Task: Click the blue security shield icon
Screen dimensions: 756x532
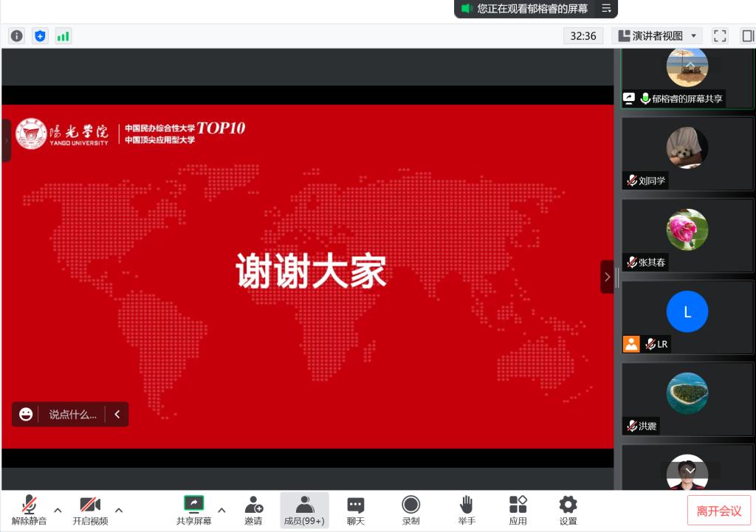Action: coord(40,35)
